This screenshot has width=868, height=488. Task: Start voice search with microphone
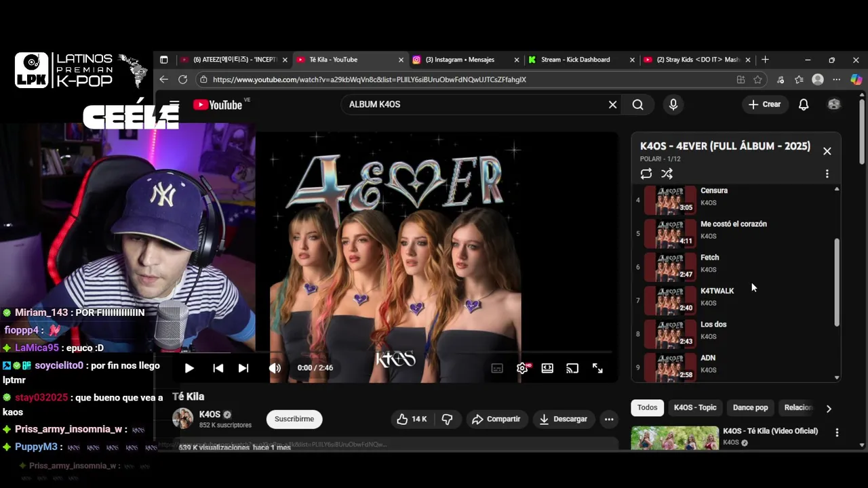(x=673, y=104)
